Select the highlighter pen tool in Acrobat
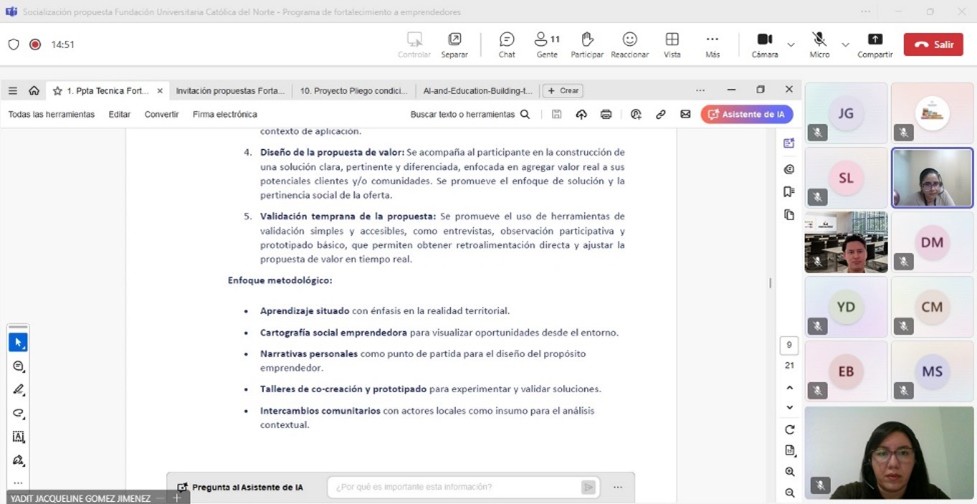Image resolution: width=977 pixels, height=504 pixels. (x=18, y=390)
